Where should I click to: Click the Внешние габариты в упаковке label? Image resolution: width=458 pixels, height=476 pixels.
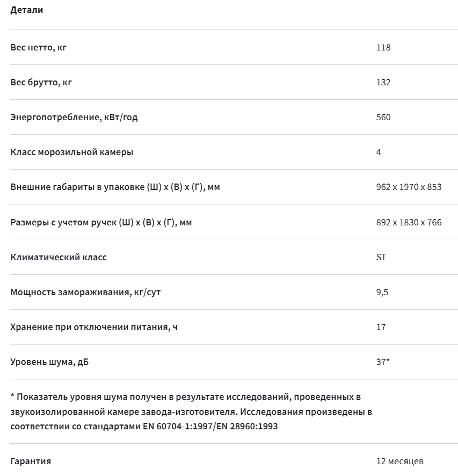tap(115, 187)
